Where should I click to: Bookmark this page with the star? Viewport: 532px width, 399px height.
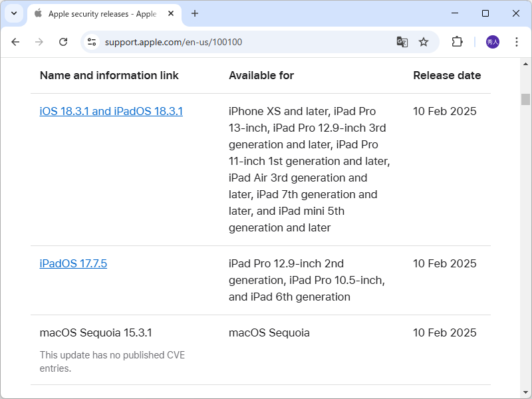coord(424,41)
